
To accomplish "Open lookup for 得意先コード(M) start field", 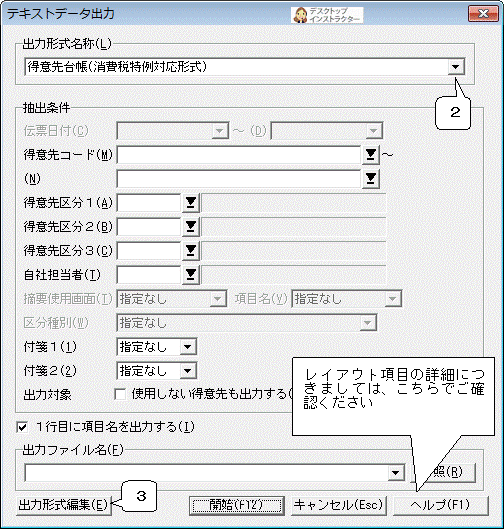I will point(371,155).
